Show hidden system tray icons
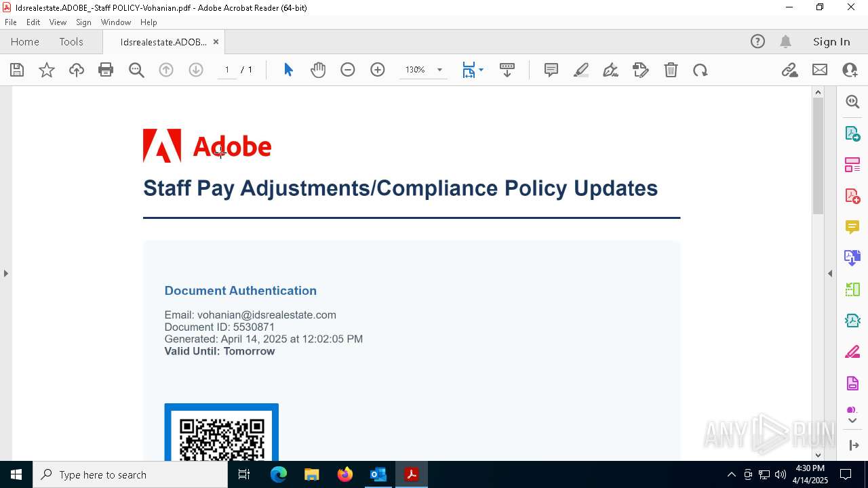The image size is (868, 488). click(x=731, y=474)
